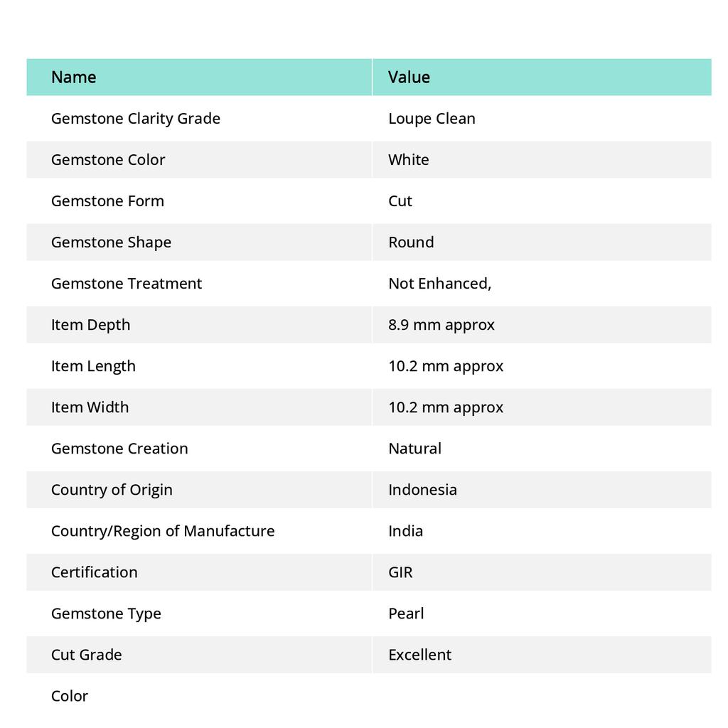
Task: Click the Value column header
Action: pyautogui.click(x=409, y=77)
